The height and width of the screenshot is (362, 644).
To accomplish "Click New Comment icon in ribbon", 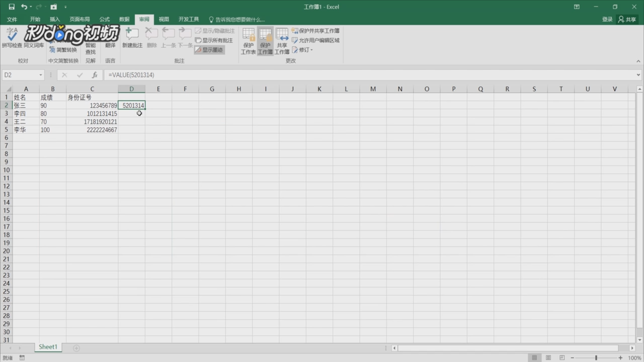I will point(132,38).
